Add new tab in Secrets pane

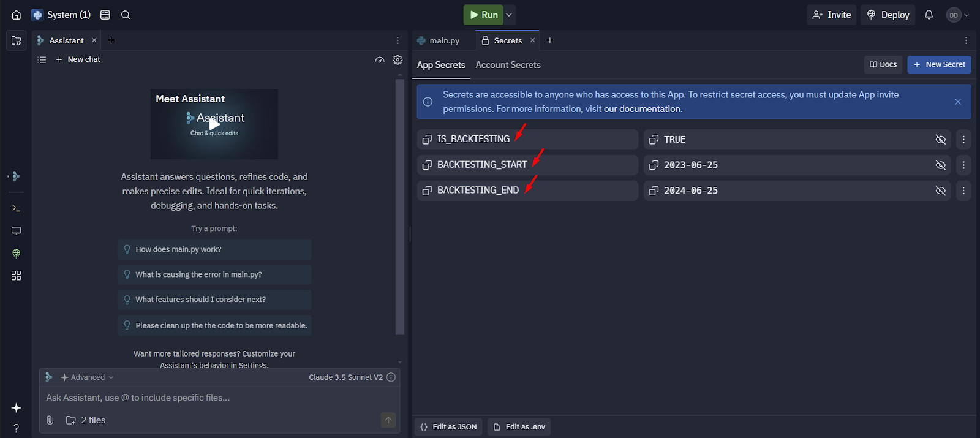point(550,40)
